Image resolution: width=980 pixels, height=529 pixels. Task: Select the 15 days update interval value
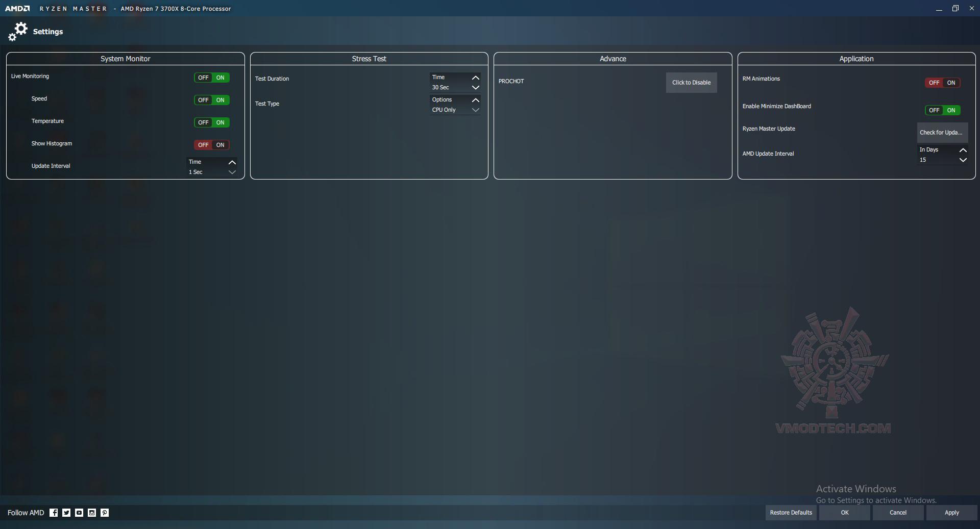[923, 160]
